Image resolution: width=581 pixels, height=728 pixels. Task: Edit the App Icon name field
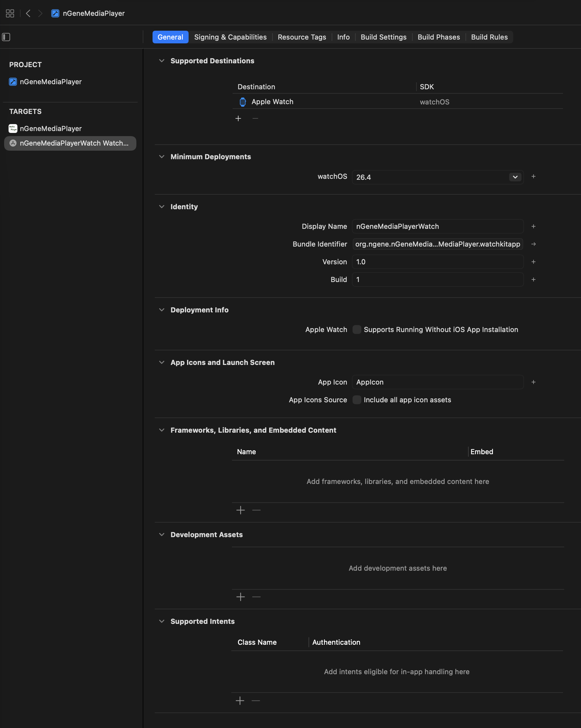point(438,382)
